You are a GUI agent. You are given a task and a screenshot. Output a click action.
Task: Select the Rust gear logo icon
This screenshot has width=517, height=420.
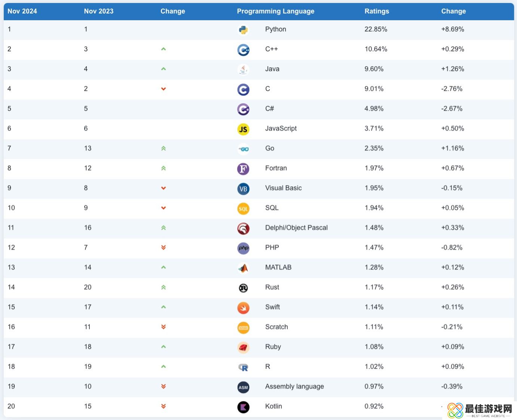click(x=243, y=288)
